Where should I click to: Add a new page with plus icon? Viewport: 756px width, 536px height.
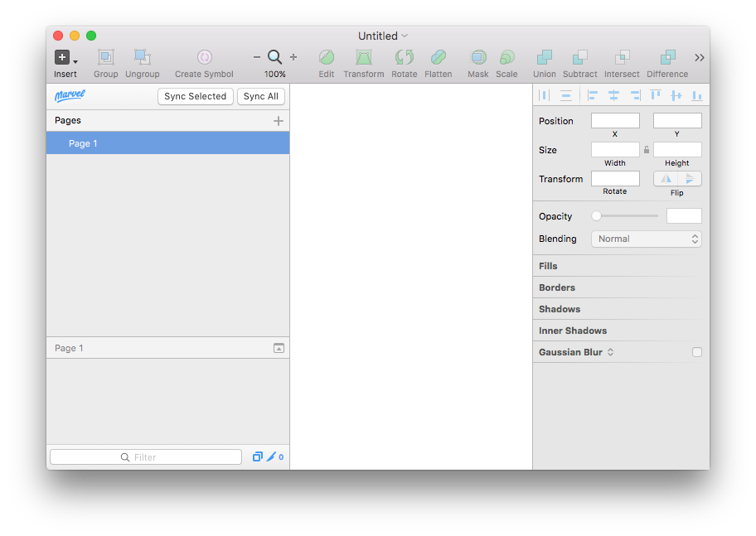pos(279,121)
